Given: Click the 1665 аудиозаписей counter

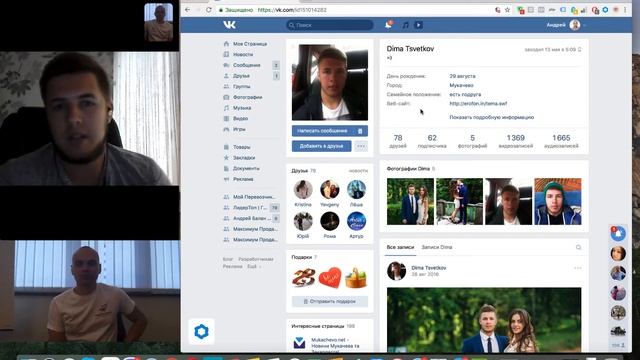Looking at the screenshot, I should click(561, 141).
